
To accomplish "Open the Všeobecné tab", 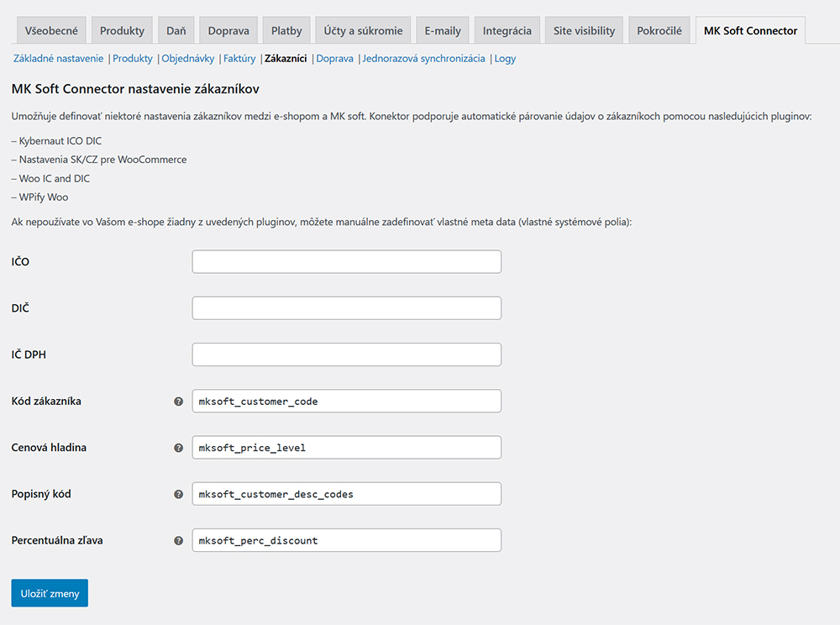I will (51, 30).
